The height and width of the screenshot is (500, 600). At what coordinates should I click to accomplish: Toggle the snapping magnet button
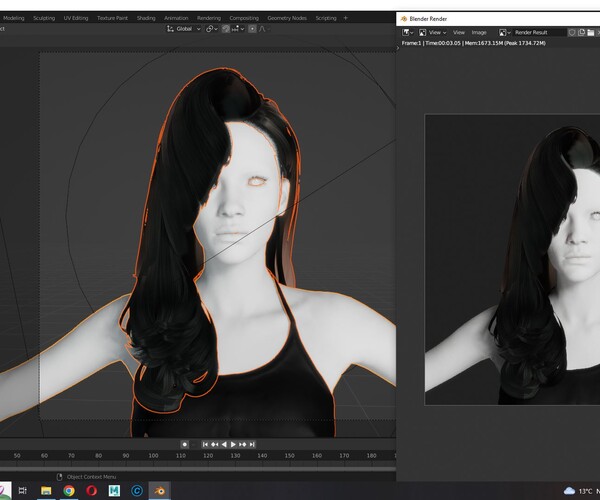[226, 29]
